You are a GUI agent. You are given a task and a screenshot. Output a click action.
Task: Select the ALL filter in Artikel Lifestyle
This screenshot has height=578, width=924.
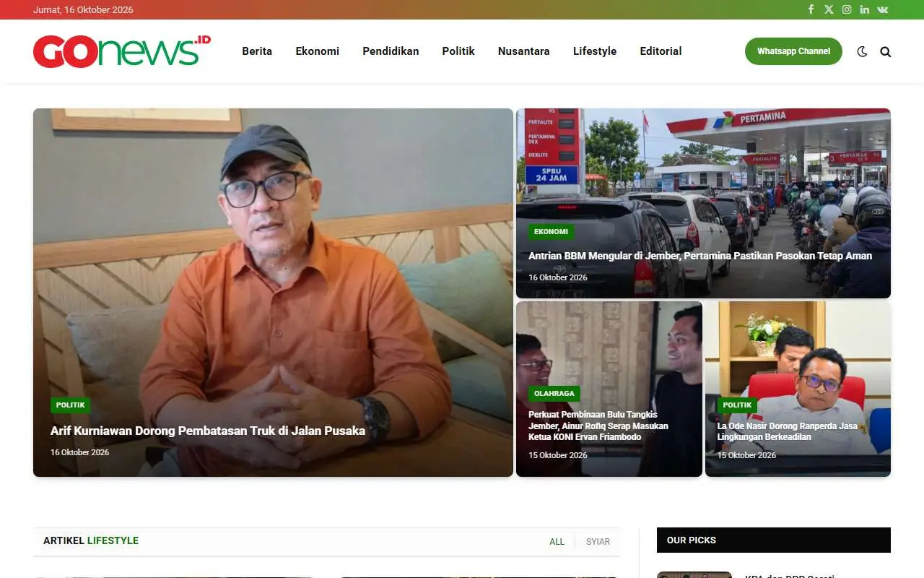(x=557, y=542)
